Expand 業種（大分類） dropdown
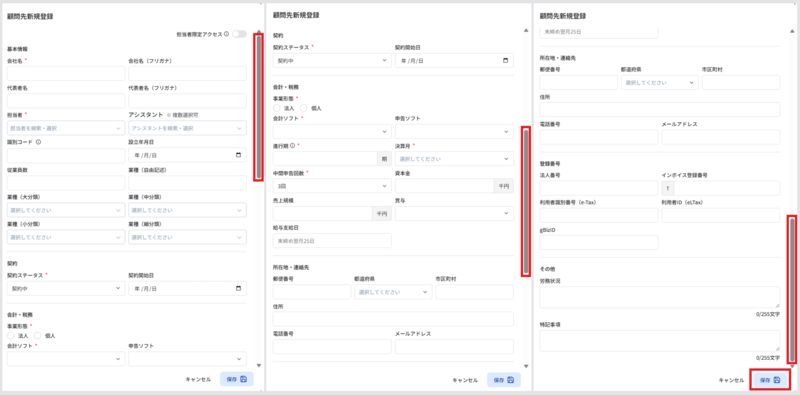Screen dimensions: 800x395 click(66, 210)
